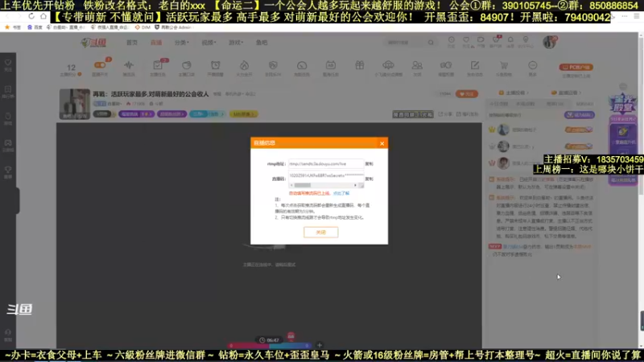Go to 首页 in the top navigation
The width and height of the screenshot is (644, 362).
pos(132,43)
